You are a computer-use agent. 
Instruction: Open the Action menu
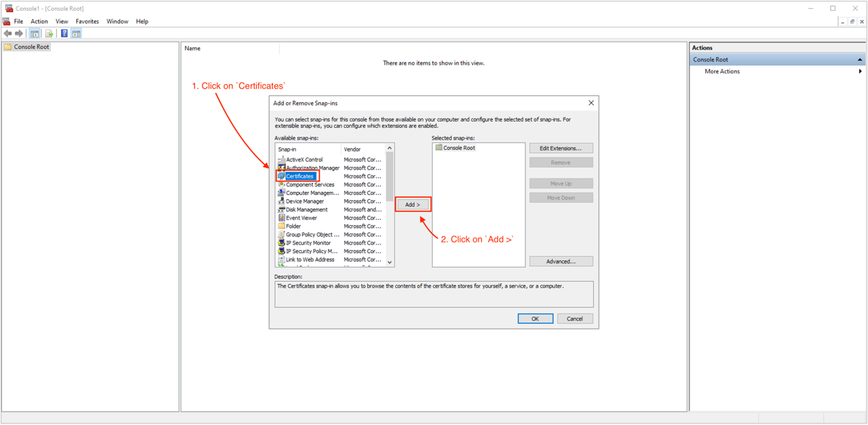tap(39, 21)
